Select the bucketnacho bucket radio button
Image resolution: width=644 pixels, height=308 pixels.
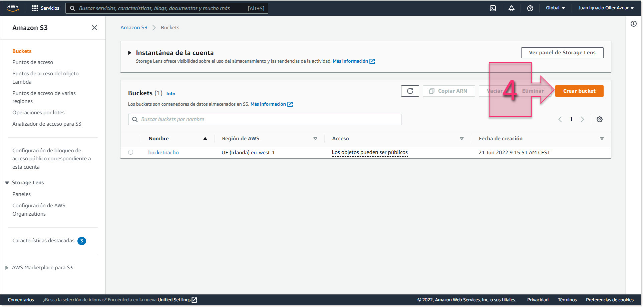[130, 152]
